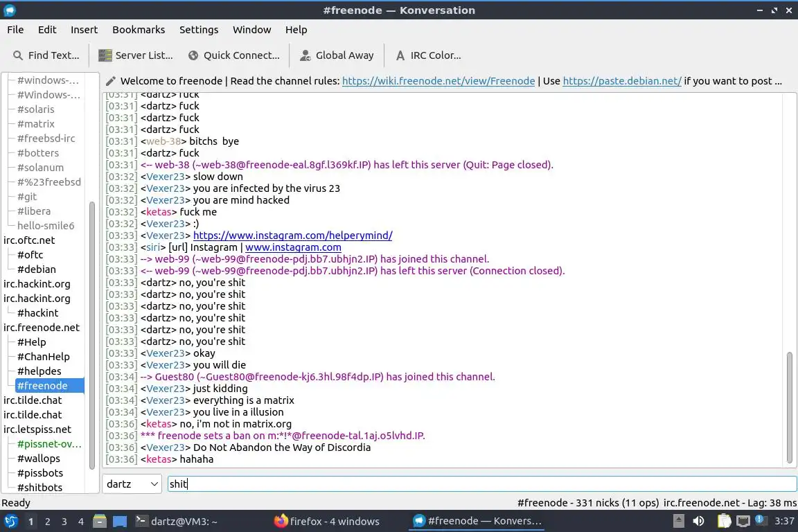Viewport: 798px width, 532px height.
Task: Select the #matrix channel
Action: pyautogui.click(x=35, y=124)
